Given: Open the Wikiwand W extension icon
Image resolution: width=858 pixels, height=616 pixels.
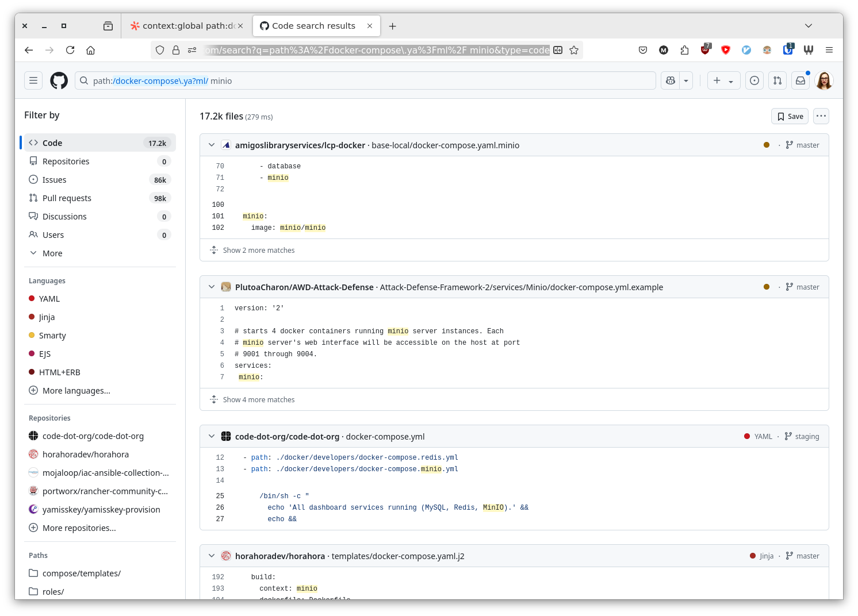Looking at the screenshot, I should [x=809, y=50].
